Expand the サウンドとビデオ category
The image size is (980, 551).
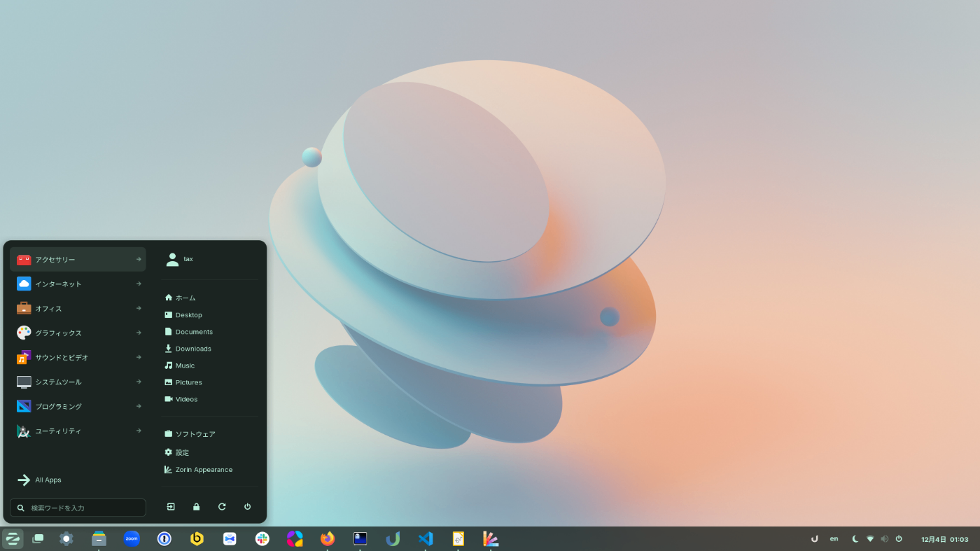[78, 357]
